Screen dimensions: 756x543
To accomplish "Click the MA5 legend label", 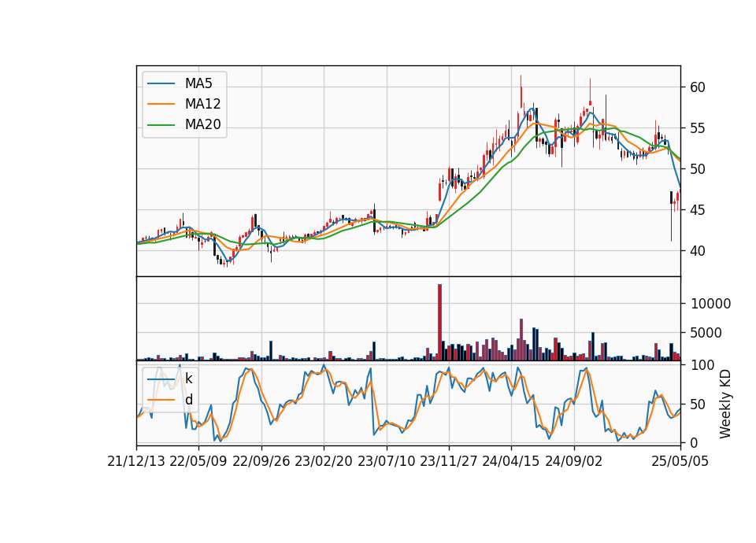I will tap(198, 83).
